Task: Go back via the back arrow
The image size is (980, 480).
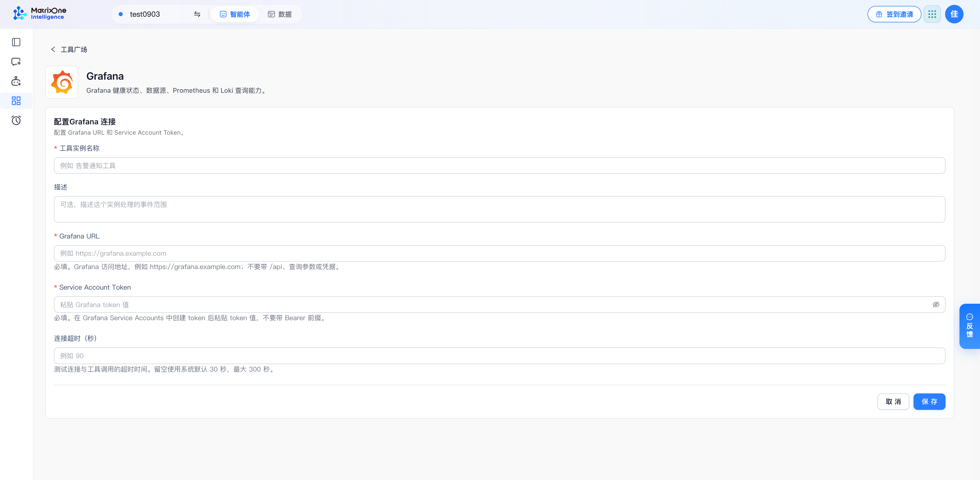Action: point(53,50)
